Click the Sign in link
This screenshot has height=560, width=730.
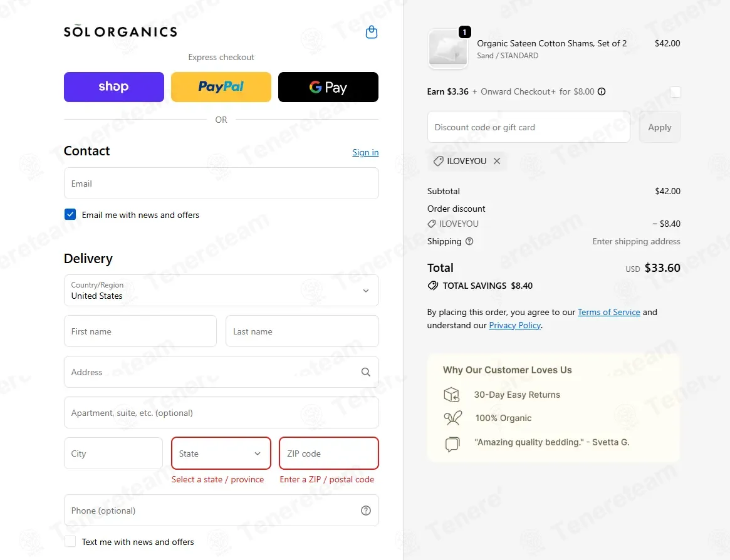[365, 152]
